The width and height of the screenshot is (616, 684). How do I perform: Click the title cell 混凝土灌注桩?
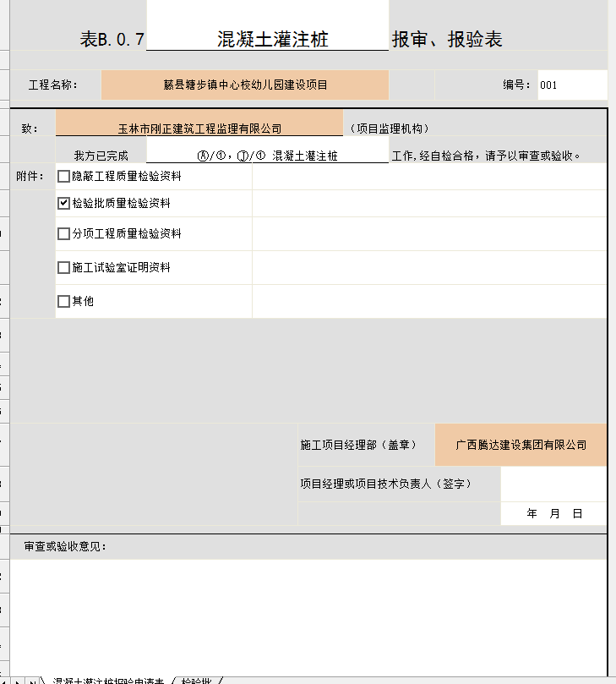click(267, 40)
